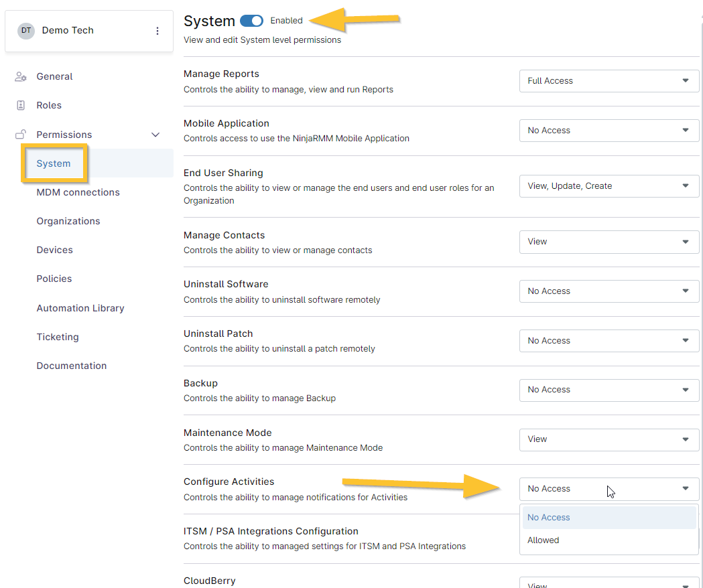The height and width of the screenshot is (588, 703).
Task: Open the Manage Contacts dropdown
Action: 609,242
